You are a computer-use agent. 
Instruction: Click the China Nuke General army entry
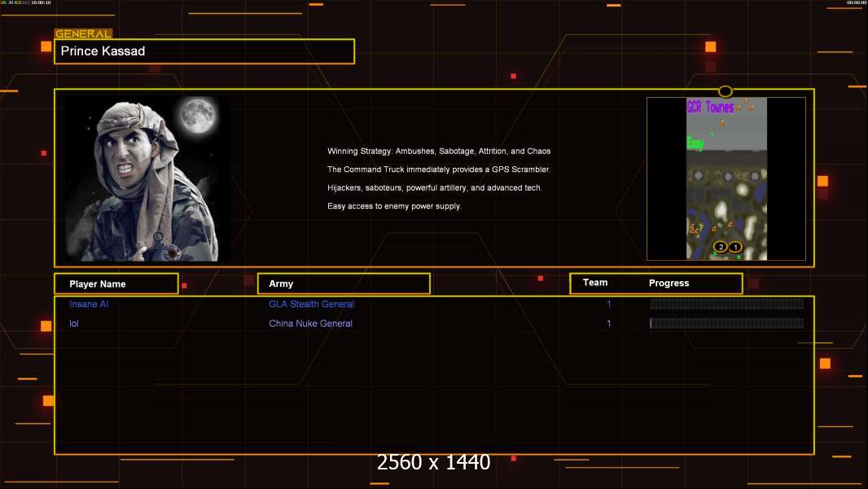pyautogui.click(x=310, y=324)
